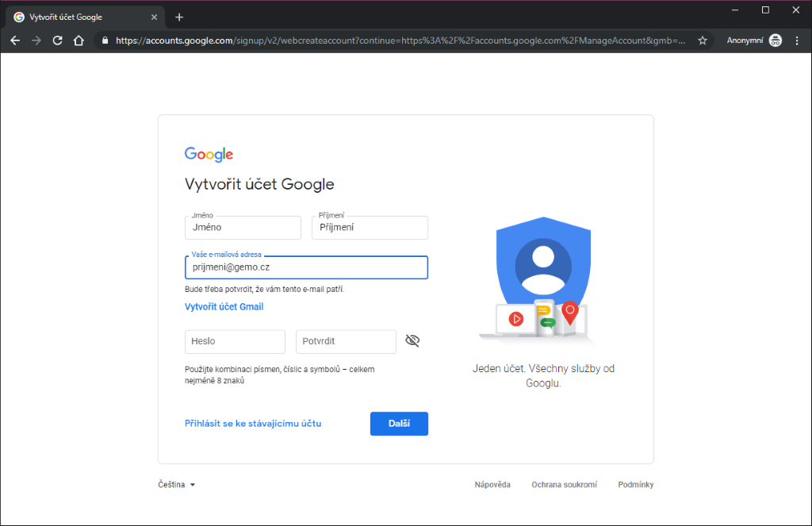View site info via padlock icon
Image resolution: width=812 pixels, height=526 pixels.
click(105, 40)
